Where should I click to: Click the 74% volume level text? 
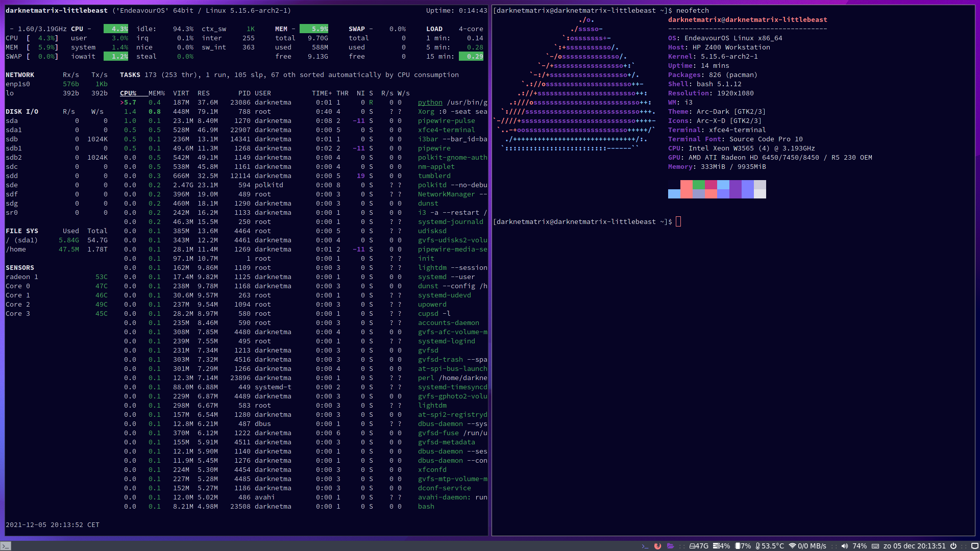[x=860, y=546]
